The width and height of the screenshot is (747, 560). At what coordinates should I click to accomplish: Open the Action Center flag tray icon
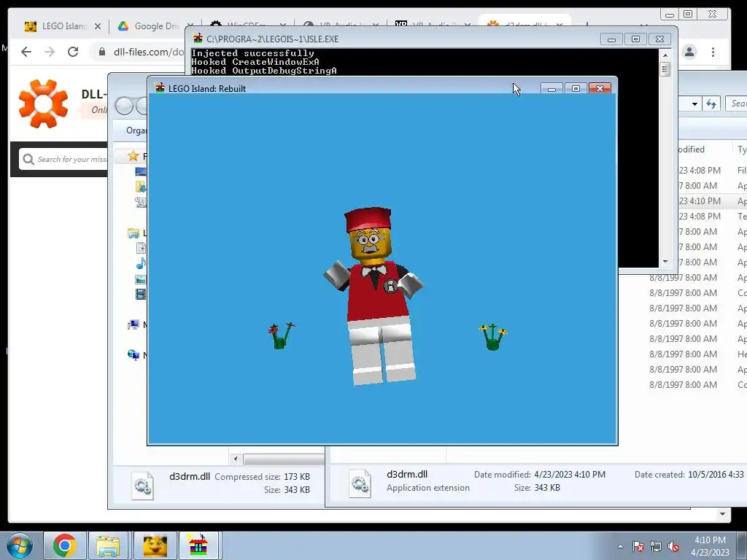click(638, 546)
